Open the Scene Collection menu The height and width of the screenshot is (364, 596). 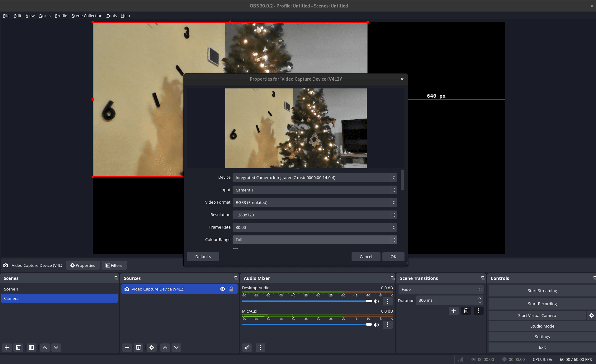[87, 16]
